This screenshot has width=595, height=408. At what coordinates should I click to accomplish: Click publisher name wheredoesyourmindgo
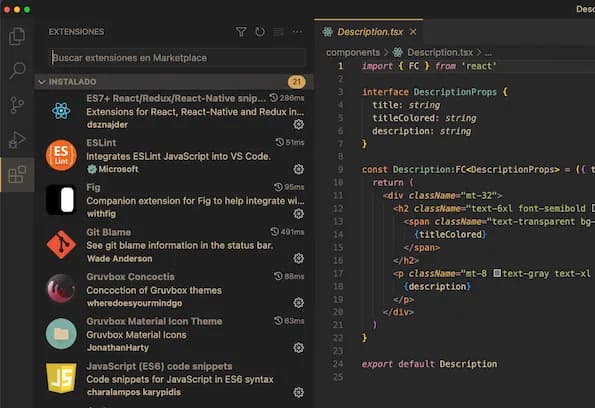[134, 303]
